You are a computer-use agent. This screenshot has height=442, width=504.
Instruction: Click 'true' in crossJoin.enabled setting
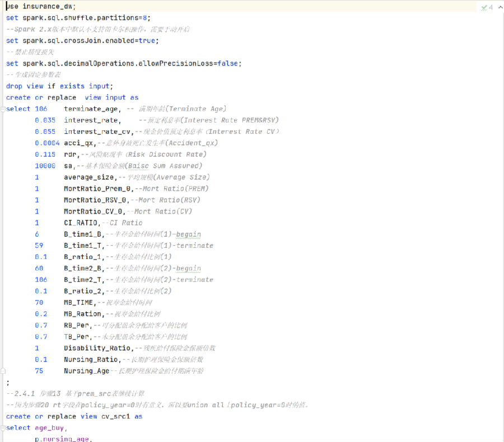click(x=147, y=41)
